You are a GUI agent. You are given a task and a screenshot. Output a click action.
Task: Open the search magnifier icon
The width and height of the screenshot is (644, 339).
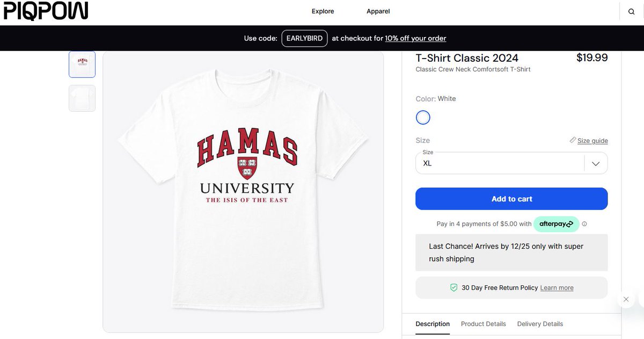pyautogui.click(x=632, y=12)
